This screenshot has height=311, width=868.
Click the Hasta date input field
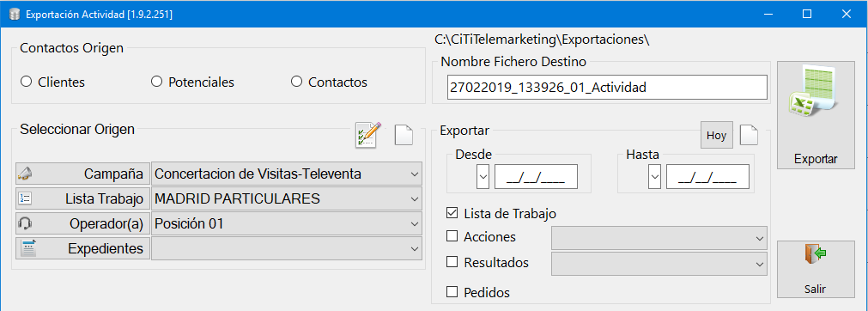(x=708, y=177)
